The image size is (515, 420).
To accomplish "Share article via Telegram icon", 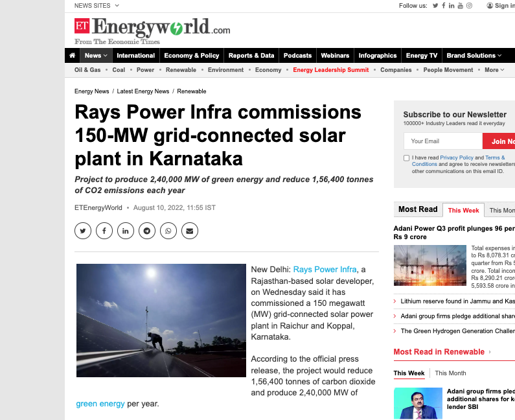I will pyautogui.click(x=147, y=230).
